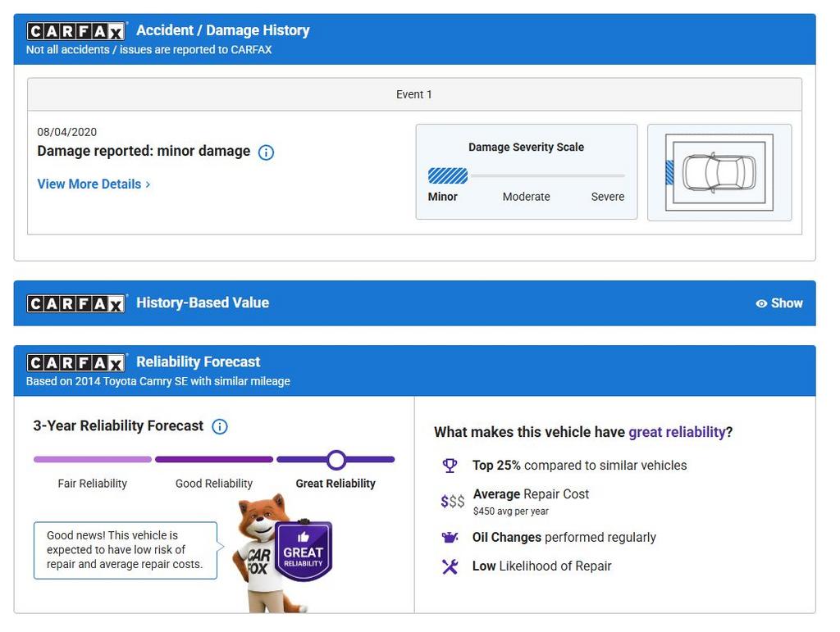The height and width of the screenshot is (632, 840).
Task: Click the 'Moderate' severity label
Action: point(526,197)
